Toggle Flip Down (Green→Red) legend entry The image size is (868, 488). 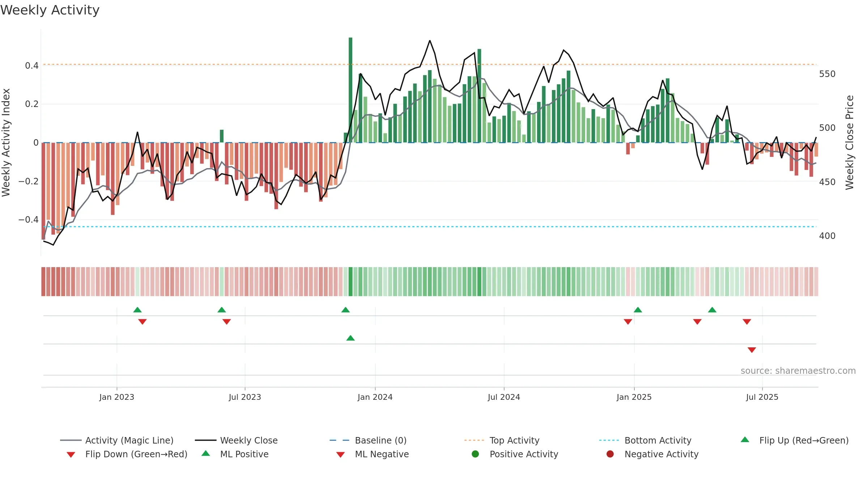127,454
